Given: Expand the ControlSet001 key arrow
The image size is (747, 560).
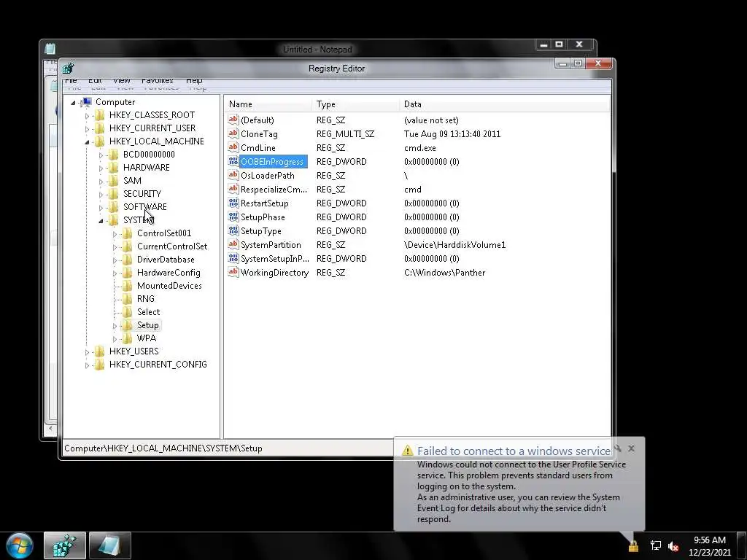Looking at the screenshot, I should 115,234.
